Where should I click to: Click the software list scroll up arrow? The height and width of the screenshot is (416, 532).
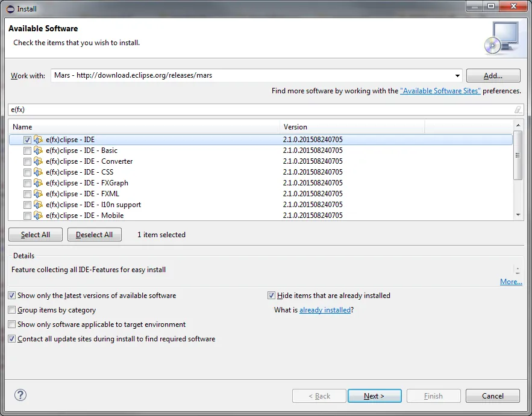click(x=518, y=125)
